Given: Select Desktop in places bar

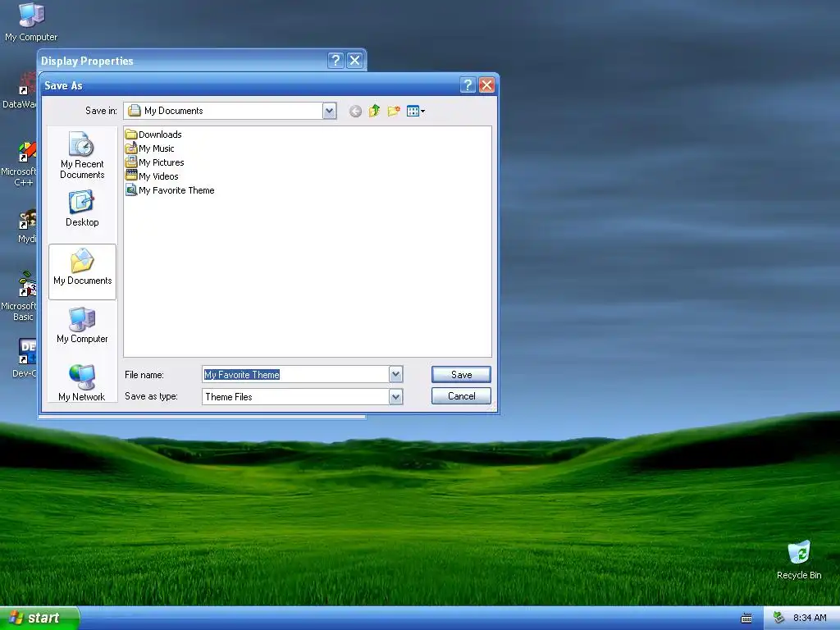Looking at the screenshot, I should pos(82,209).
